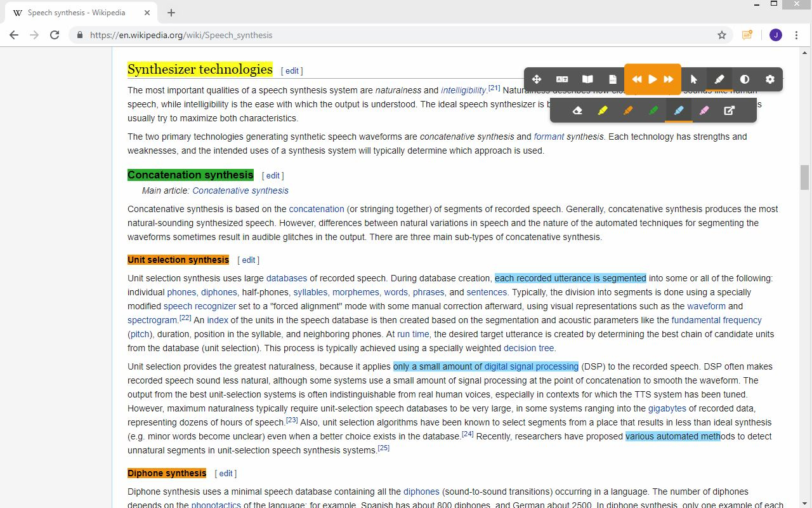
Task: Bookmark the page with the star icon
Action: [722, 35]
